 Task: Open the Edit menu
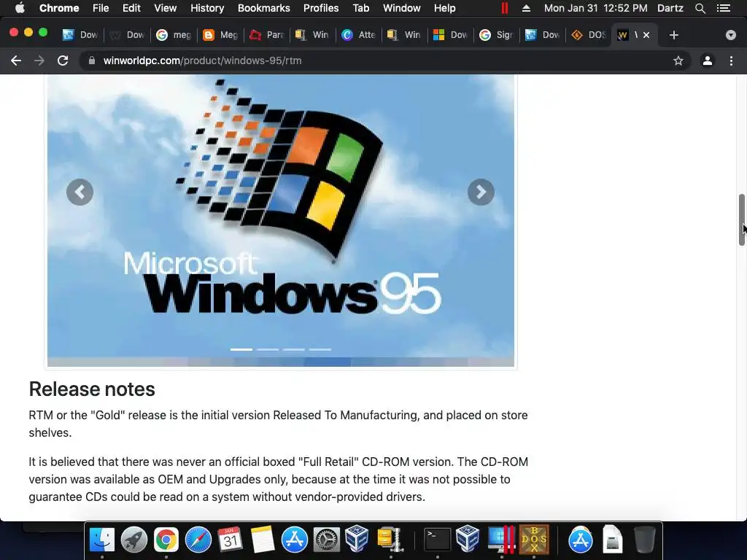[131, 8]
